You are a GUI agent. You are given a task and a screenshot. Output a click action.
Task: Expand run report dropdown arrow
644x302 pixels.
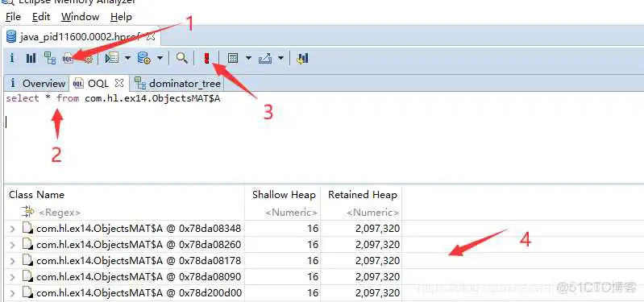pos(127,58)
